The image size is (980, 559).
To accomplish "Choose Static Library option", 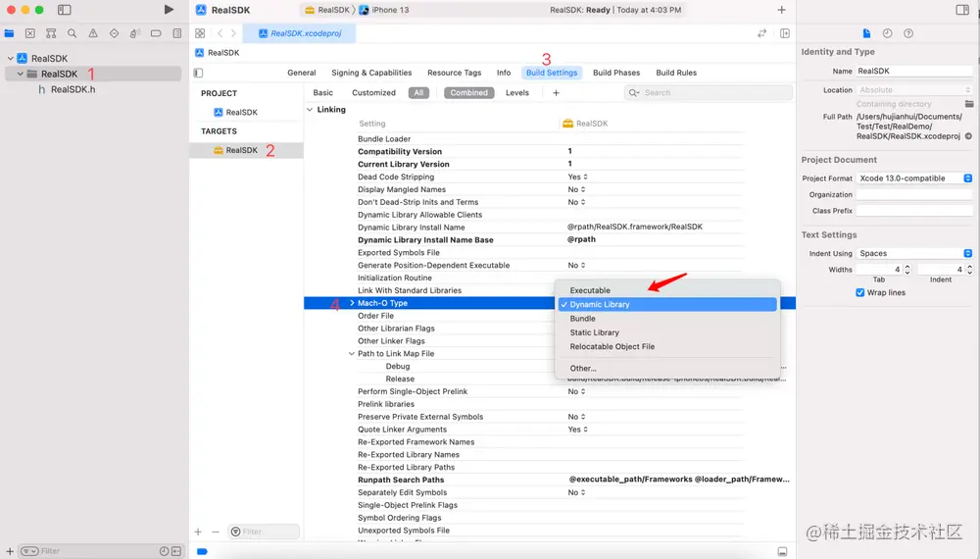I will (666, 332).
